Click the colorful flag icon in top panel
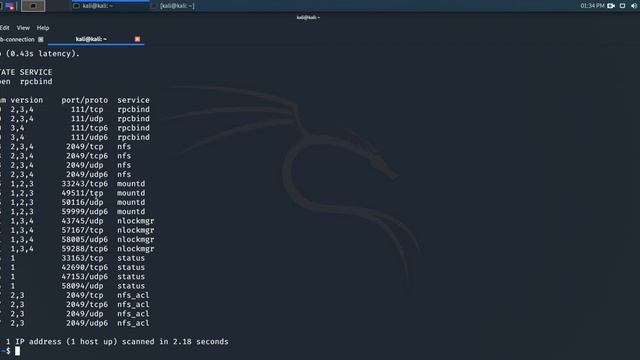This screenshot has height=360, width=640. (10, 6)
